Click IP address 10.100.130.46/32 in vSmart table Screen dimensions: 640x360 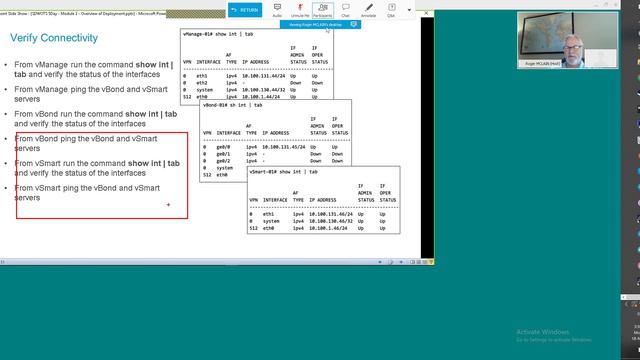[x=331, y=221]
